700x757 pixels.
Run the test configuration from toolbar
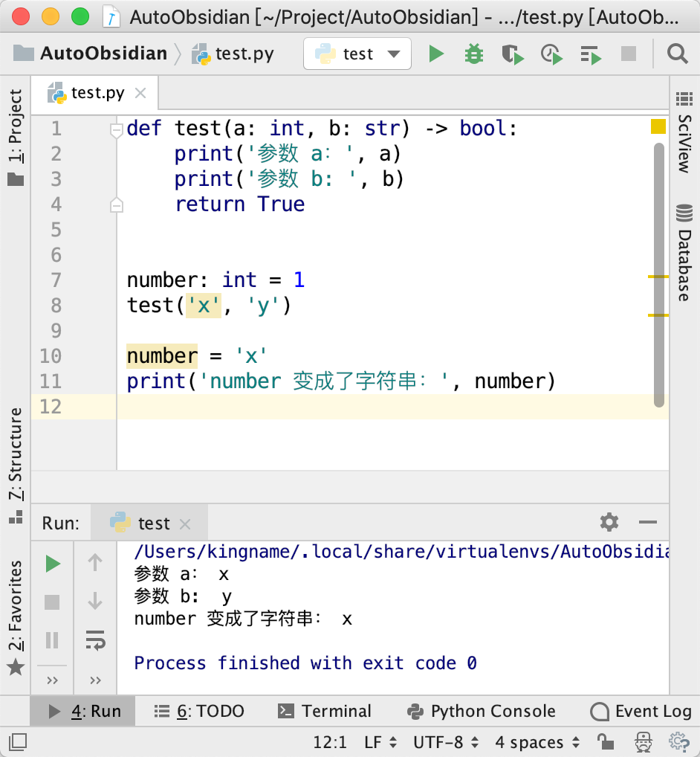436,54
